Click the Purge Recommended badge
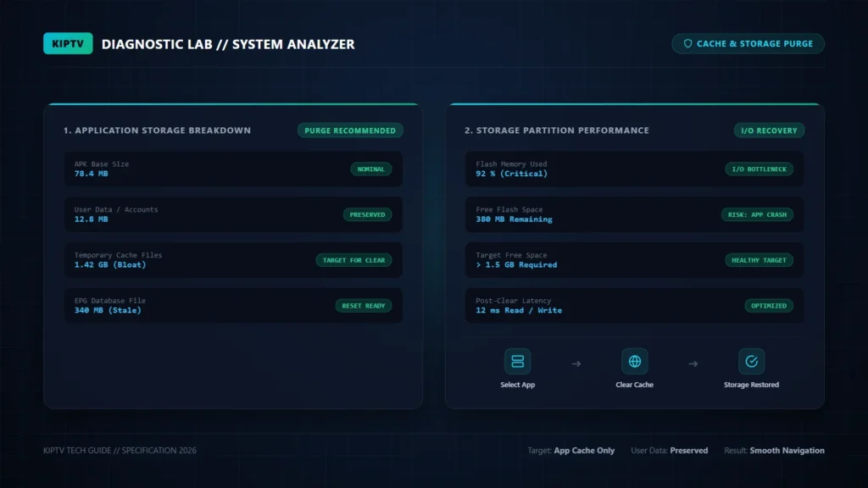Viewport: 868px width, 488px height. pyautogui.click(x=350, y=130)
